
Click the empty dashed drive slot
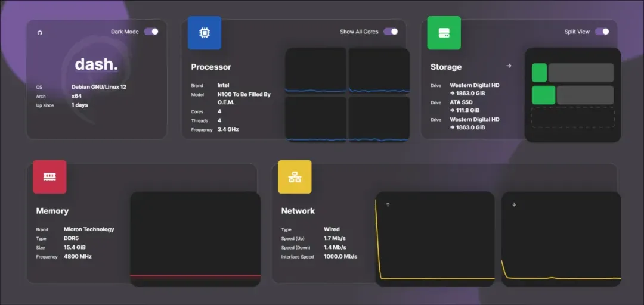(x=572, y=117)
